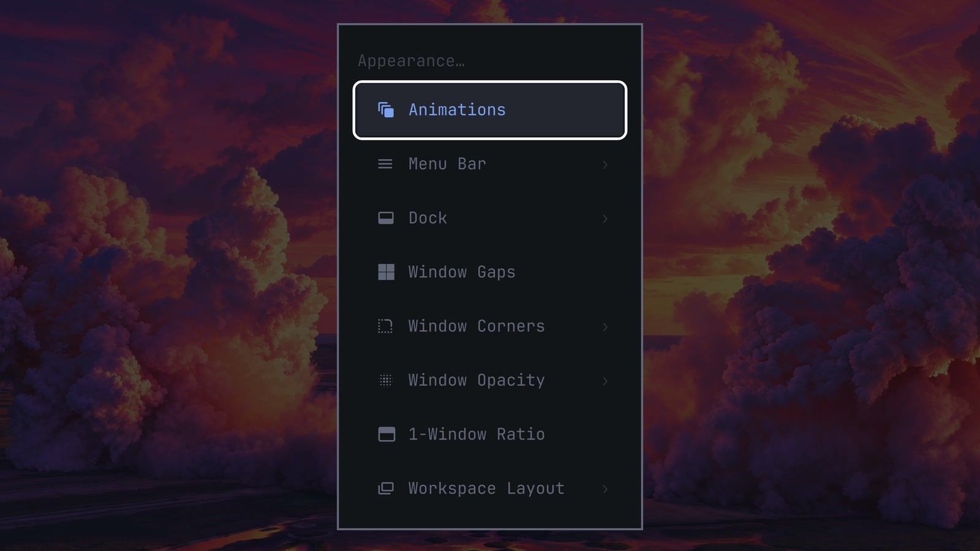Open the Workspace Layout entry
980x551 pixels.
pos(490,489)
